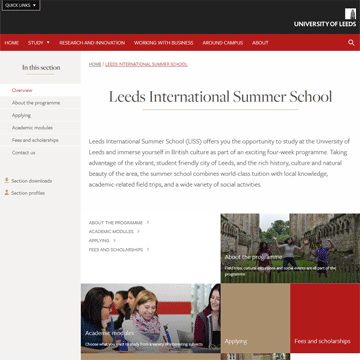This screenshot has width=360, height=360.
Task: Go to Home in red navigation bar
Action: (x=12, y=43)
